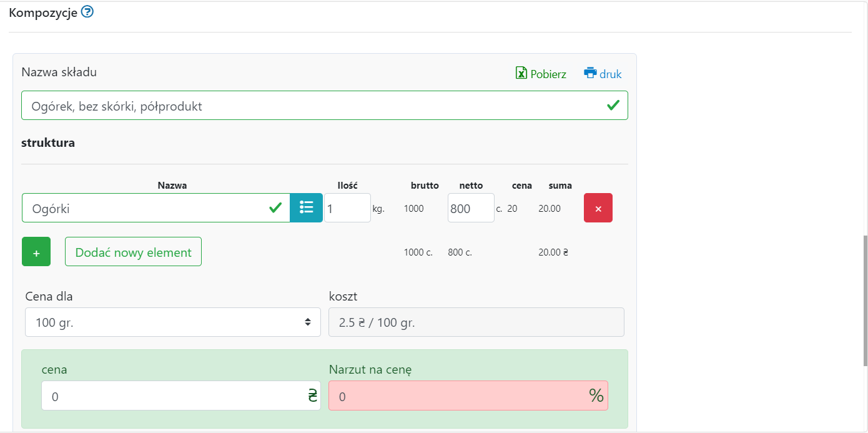The width and height of the screenshot is (868, 433).
Task: Click the printer icon next to druk
Action: click(x=590, y=73)
